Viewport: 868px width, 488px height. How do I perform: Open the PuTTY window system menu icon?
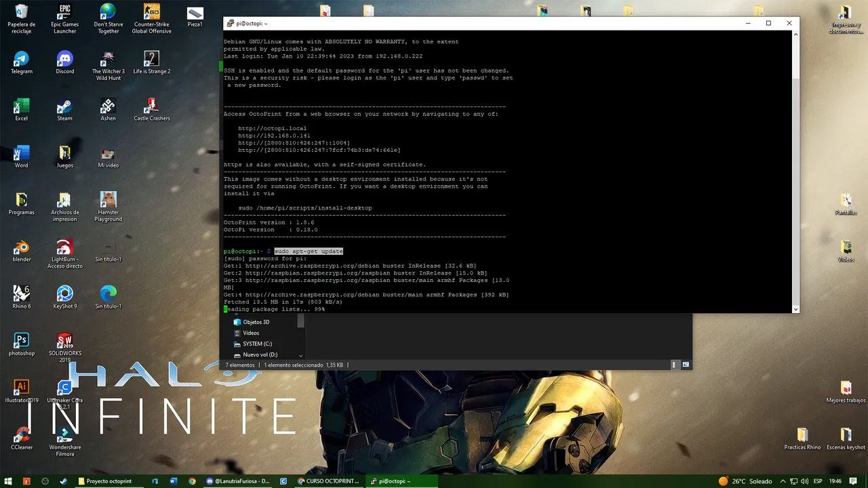point(231,23)
